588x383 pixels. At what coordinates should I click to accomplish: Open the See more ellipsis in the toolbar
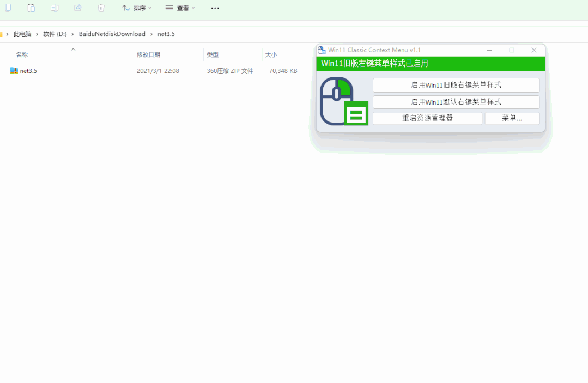[x=214, y=8]
